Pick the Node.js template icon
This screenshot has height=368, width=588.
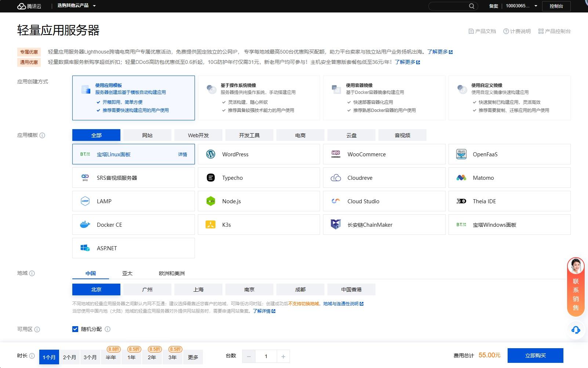click(211, 201)
